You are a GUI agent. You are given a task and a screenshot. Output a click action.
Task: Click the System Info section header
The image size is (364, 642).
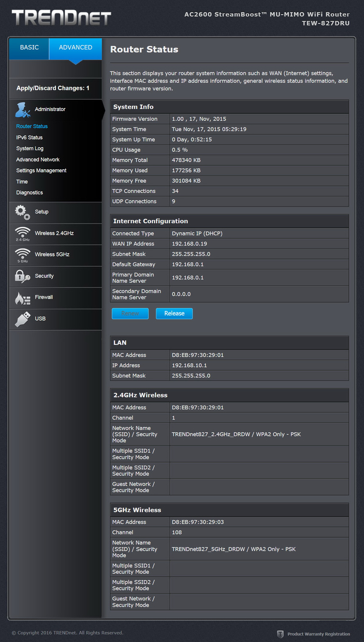point(230,107)
